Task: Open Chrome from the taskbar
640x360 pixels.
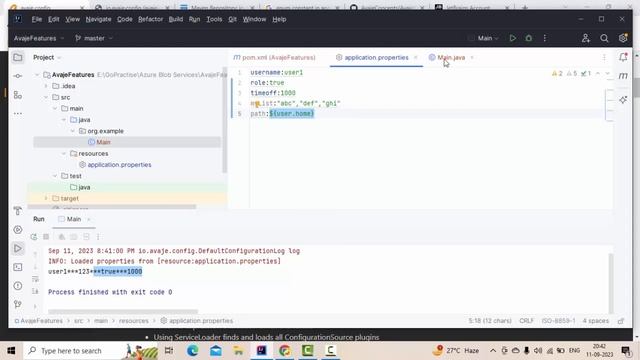Action: point(285,351)
